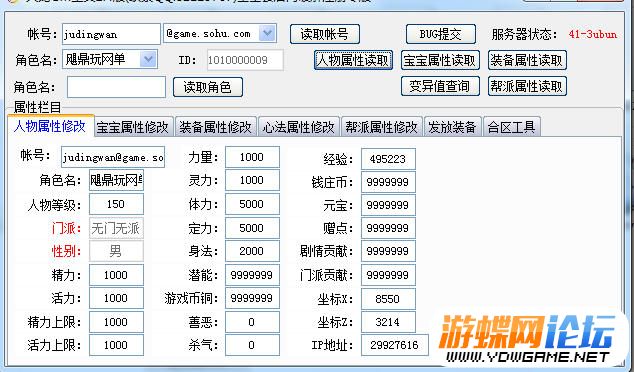Click the 人物等级 input field
The image size is (634, 372).
click(x=116, y=204)
